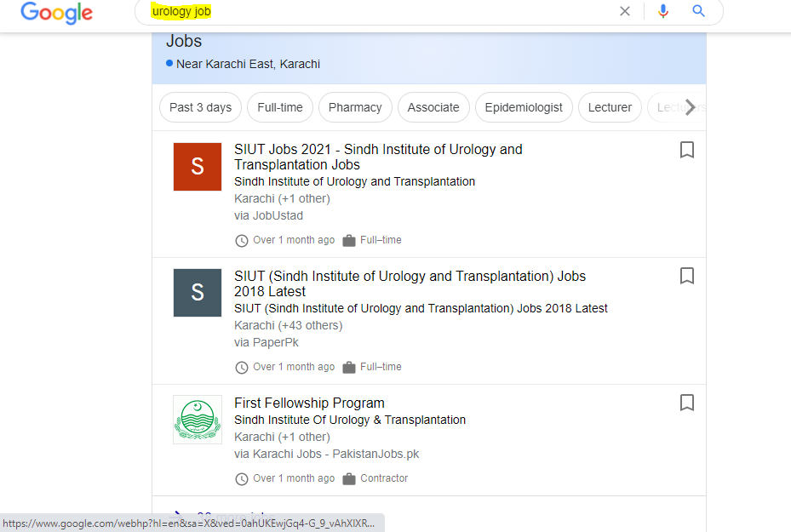Screen dimensions: 791x532
Task: Click Over 1 month ago in First Fellowship listing
Action: click(294, 478)
